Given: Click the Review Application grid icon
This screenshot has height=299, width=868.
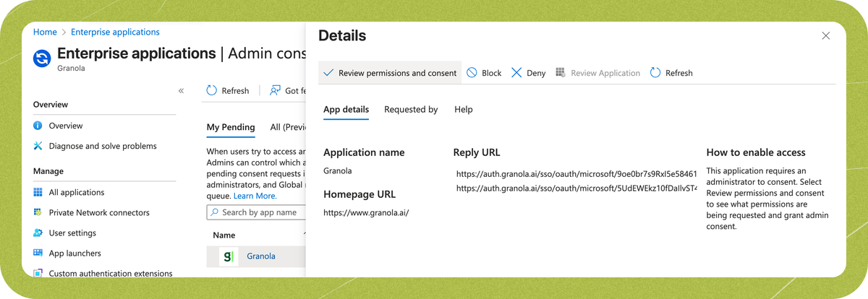Looking at the screenshot, I should [561, 73].
